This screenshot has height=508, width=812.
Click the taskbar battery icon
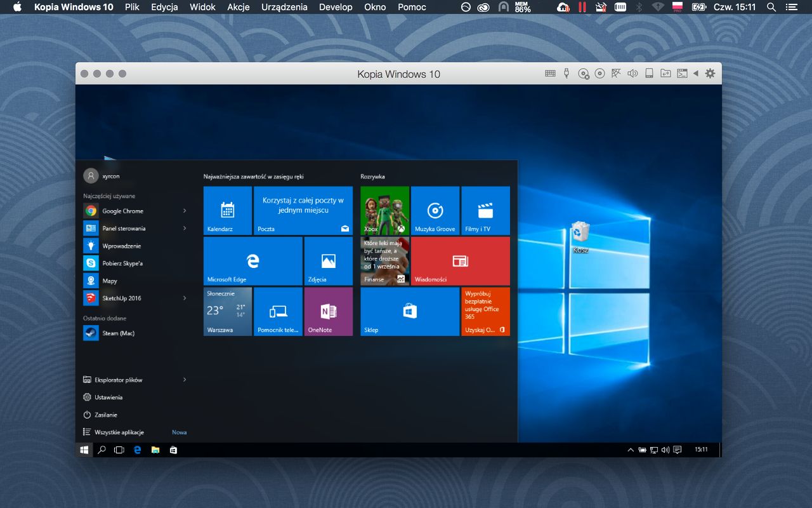[643, 450]
